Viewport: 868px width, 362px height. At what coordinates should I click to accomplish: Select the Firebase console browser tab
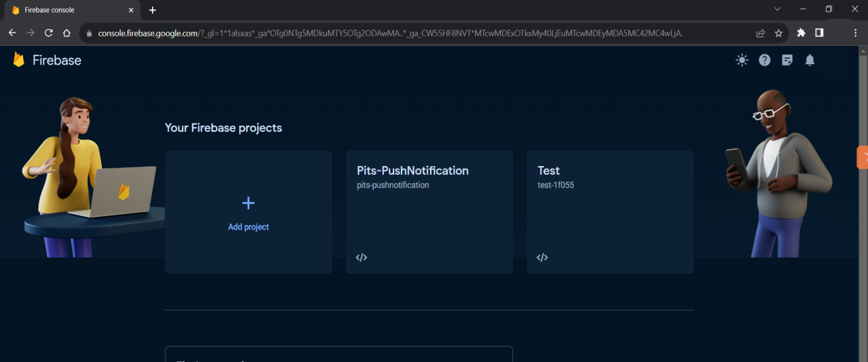pyautogui.click(x=67, y=10)
